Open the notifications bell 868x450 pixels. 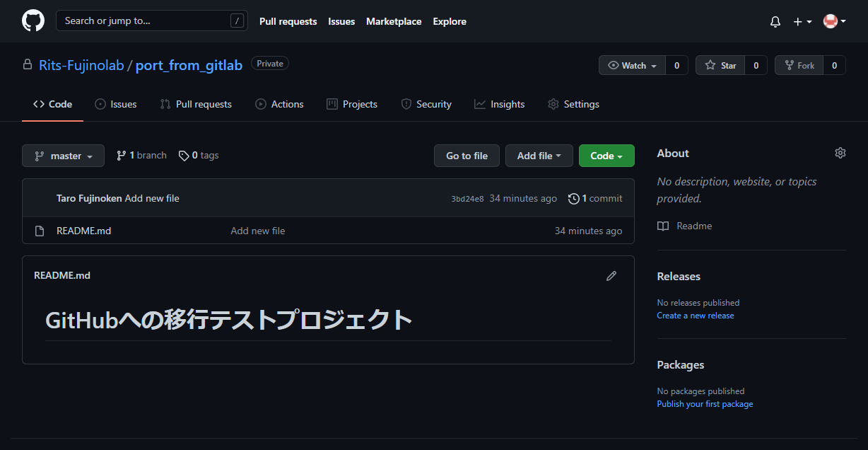[775, 21]
